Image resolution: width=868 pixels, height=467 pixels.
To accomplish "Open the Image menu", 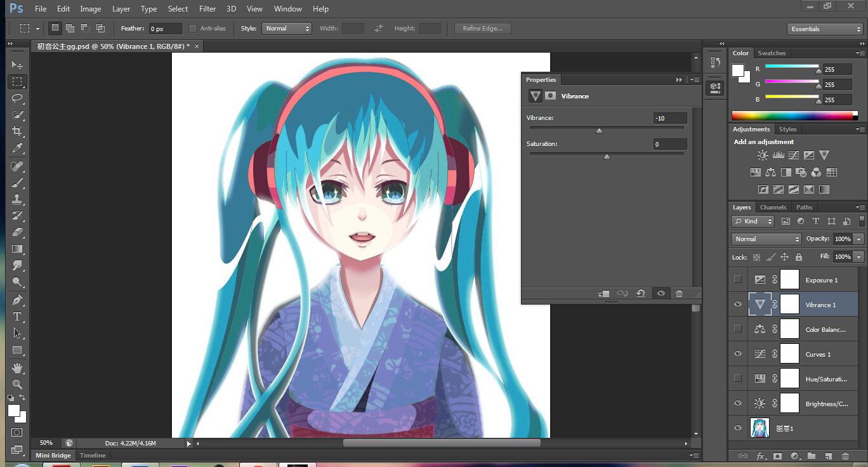I will click(x=91, y=9).
